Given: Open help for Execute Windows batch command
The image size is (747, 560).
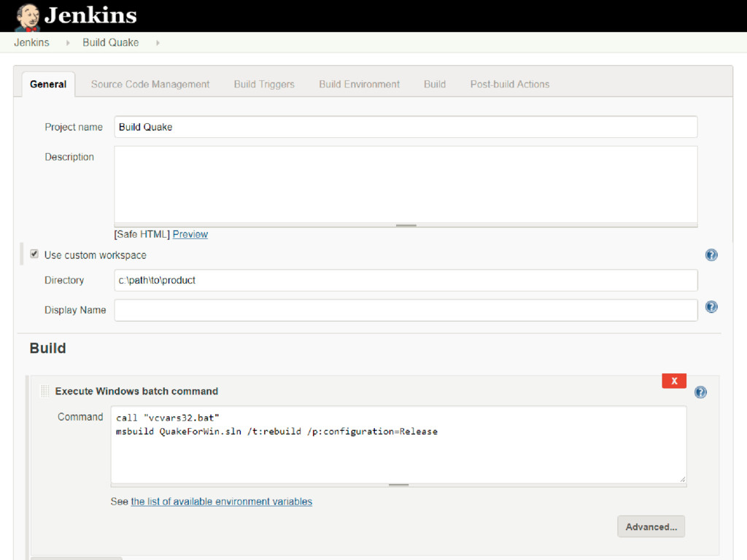Looking at the screenshot, I should (x=700, y=392).
